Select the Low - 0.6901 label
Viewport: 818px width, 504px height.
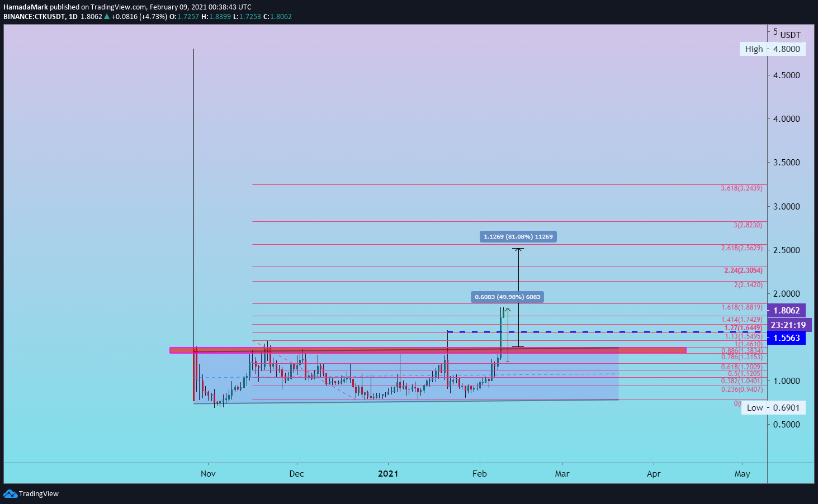click(x=773, y=408)
